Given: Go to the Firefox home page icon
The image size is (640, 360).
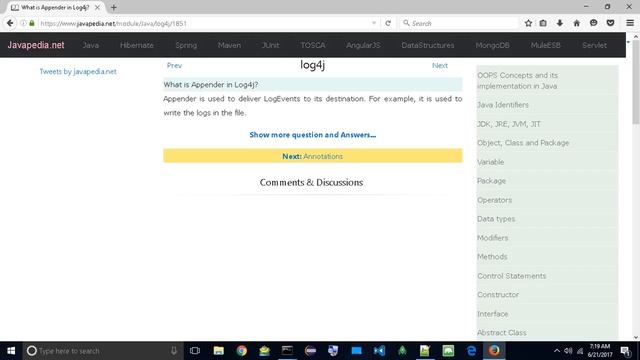Looking at the screenshot, I should pos(576,23).
